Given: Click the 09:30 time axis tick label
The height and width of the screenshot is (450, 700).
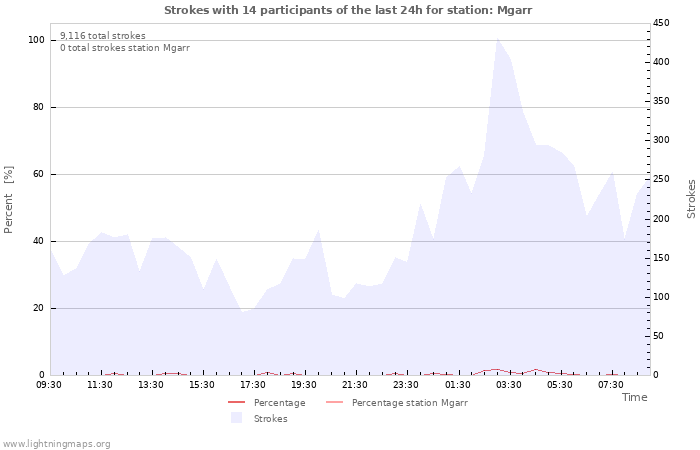Looking at the screenshot, I should click(49, 385).
